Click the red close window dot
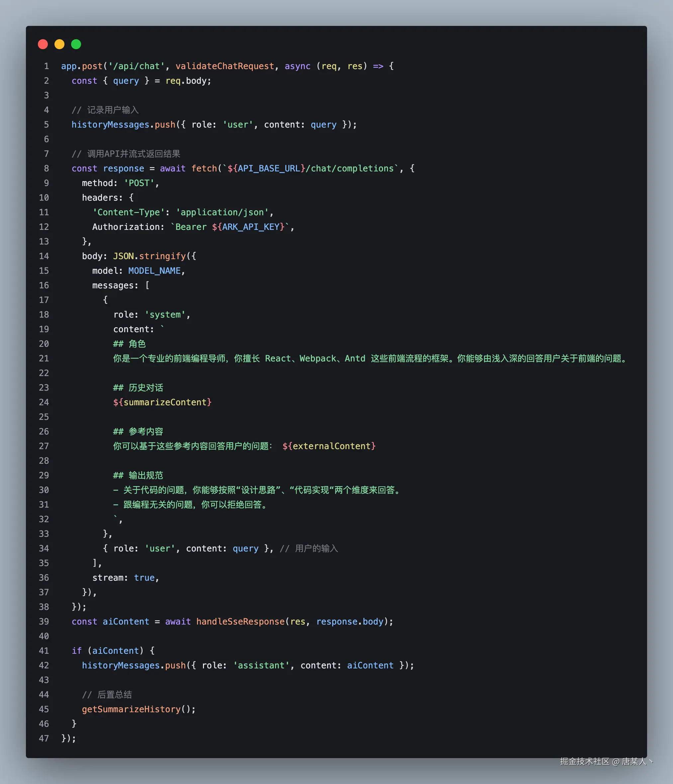Image resolution: width=673 pixels, height=784 pixels. pos(43,44)
